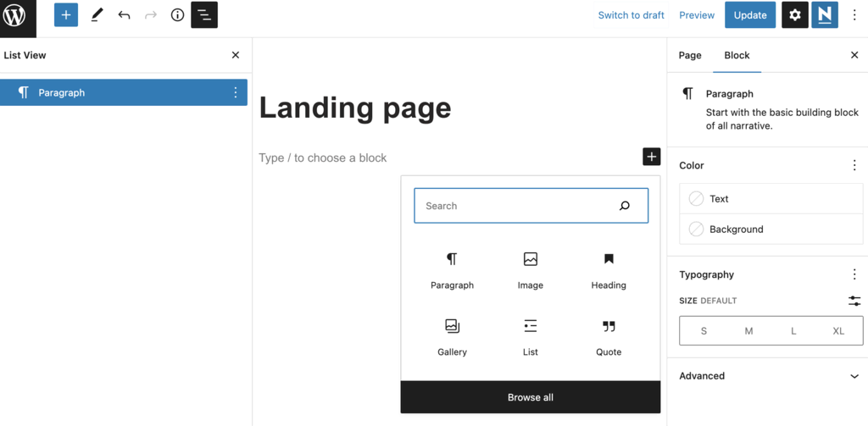Open the N plugin sidebar icon
This screenshot has height=426, width=868.
pos(825,15)
